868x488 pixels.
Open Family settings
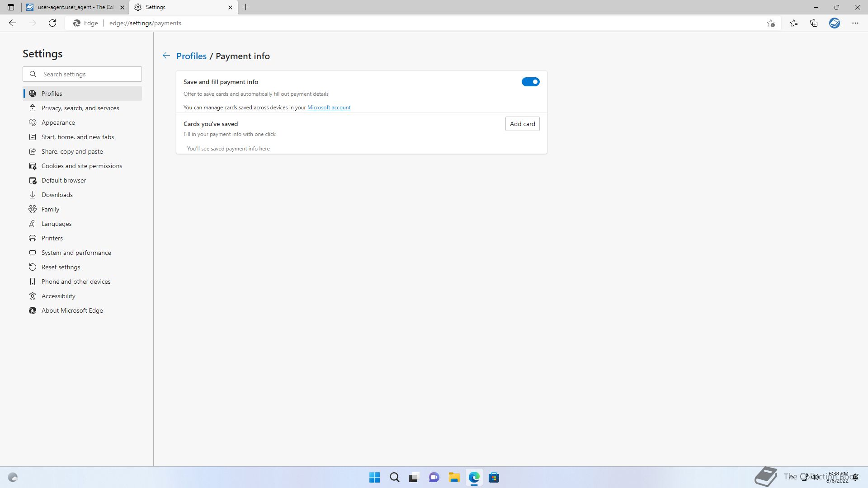82,209
